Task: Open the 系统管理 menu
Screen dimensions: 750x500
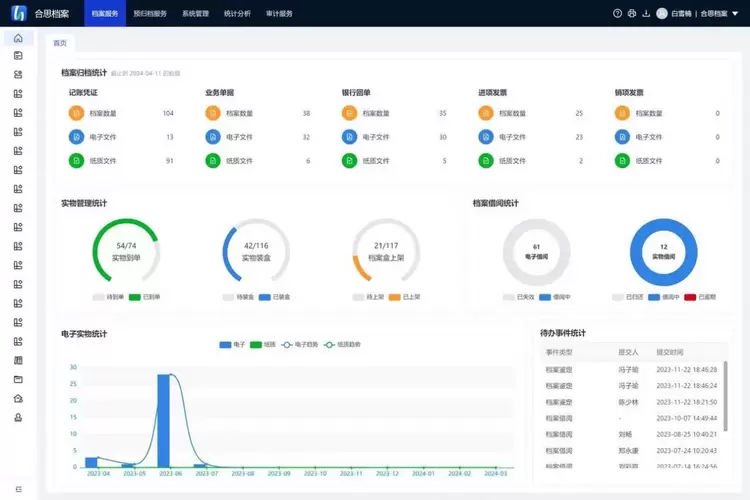Action: pos(196,14)
